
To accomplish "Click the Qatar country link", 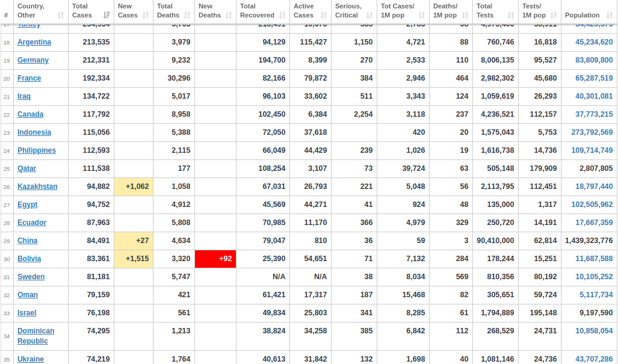I will click(27, 168).
